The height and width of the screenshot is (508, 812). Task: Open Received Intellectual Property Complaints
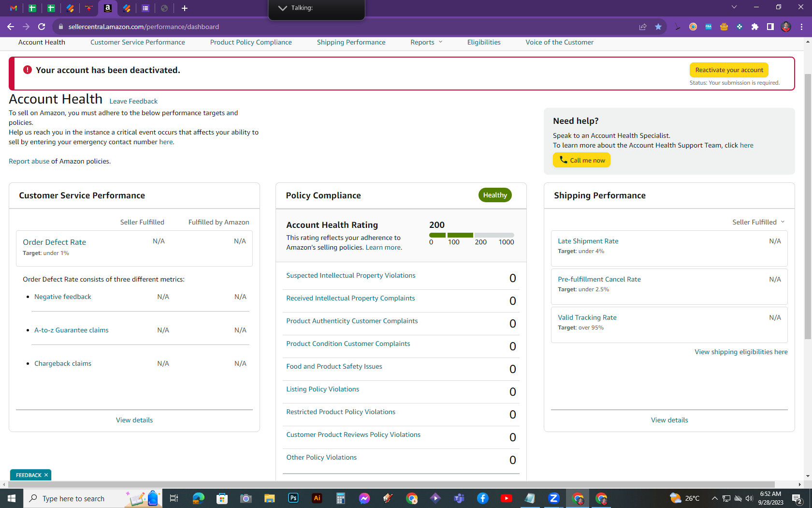[x=350, y=298]
